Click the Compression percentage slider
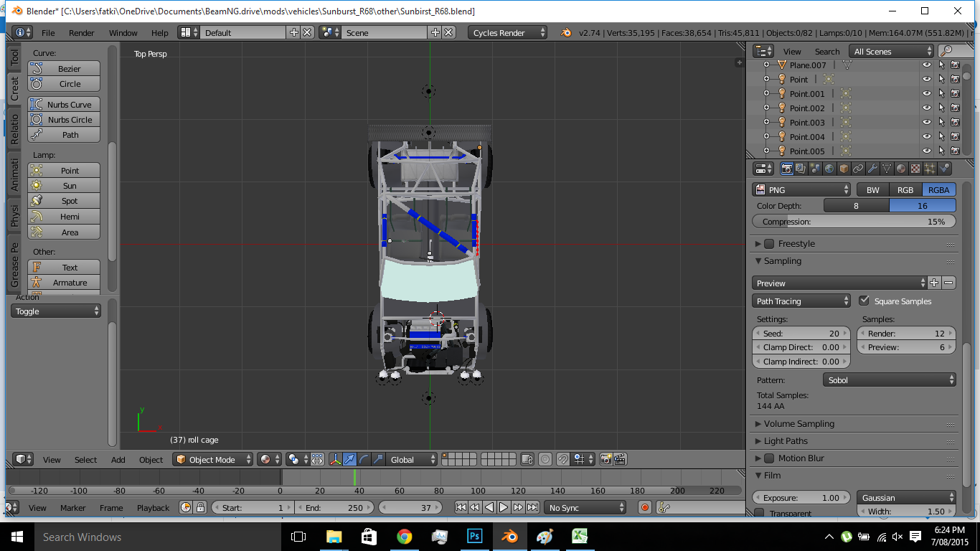 pos(854,222)
